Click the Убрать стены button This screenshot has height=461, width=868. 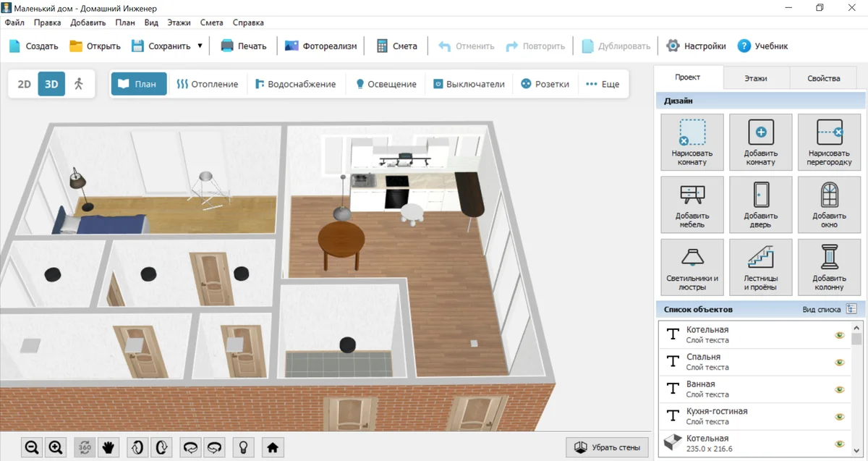coord(607,447)
